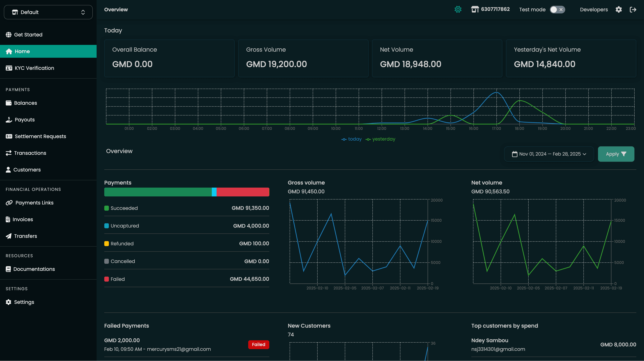Image resolution: width=644 pixels, height=361 pixels.
Task: Open Get Started menu item
Action: click(48, 35)
